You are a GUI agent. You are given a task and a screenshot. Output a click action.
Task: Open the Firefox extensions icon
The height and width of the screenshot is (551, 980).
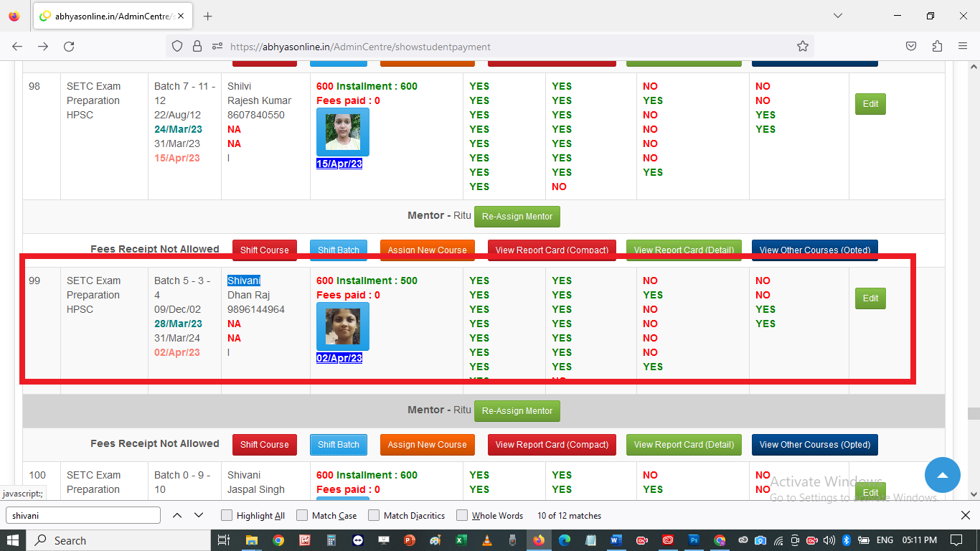[937, 47]
